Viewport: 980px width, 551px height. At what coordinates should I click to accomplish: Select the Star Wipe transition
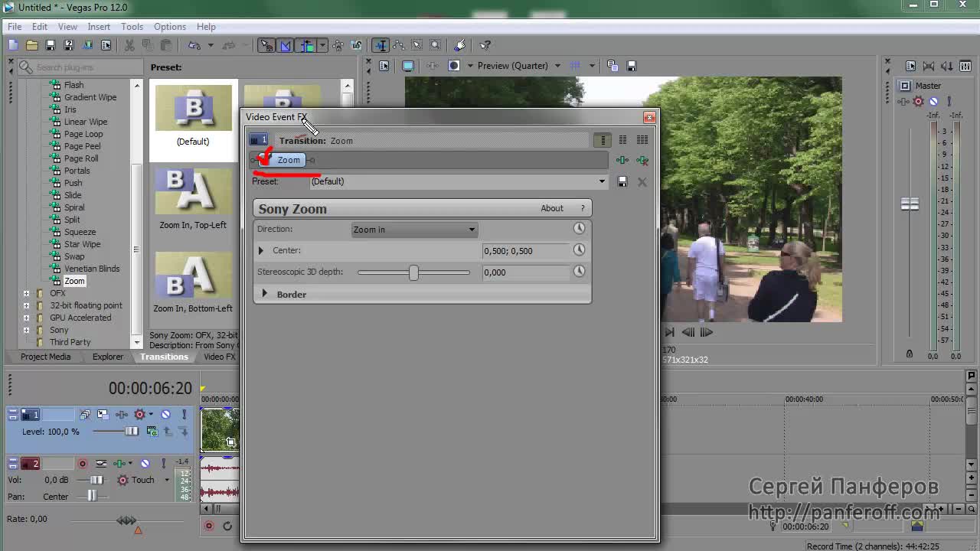pyautogui.click(x=82, y=244)
